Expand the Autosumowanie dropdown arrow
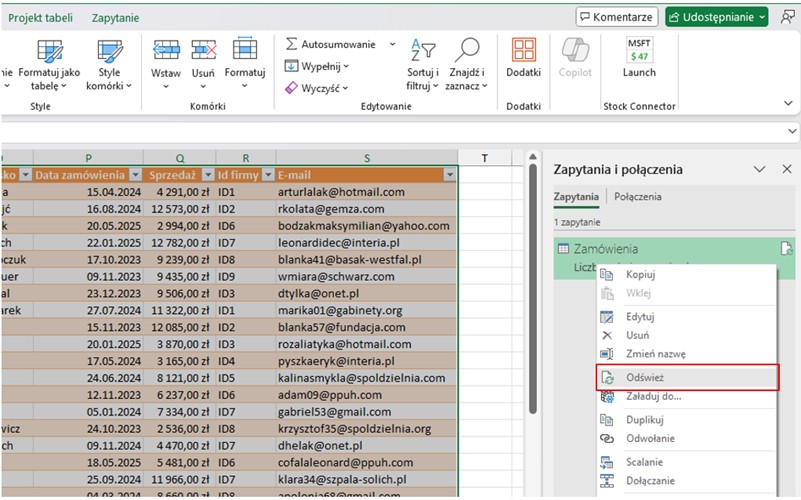The image size is (801, 500). [x=392, y=44]
